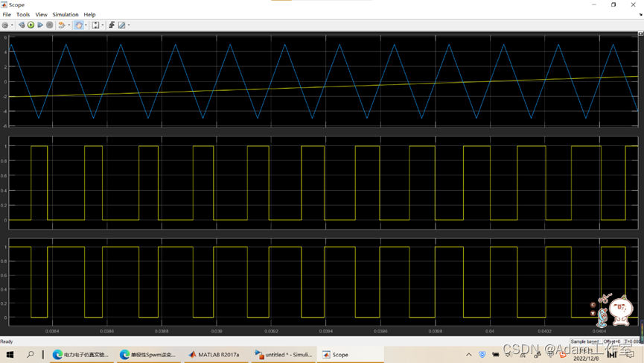
Task: Show hidden system tray icons chevron
Action: tap(468, 354)
